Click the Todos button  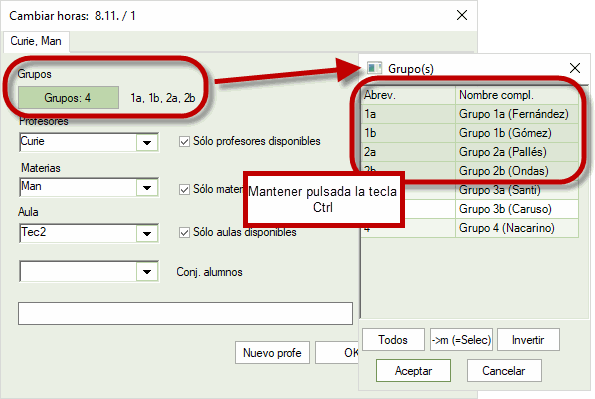[393, 340]
